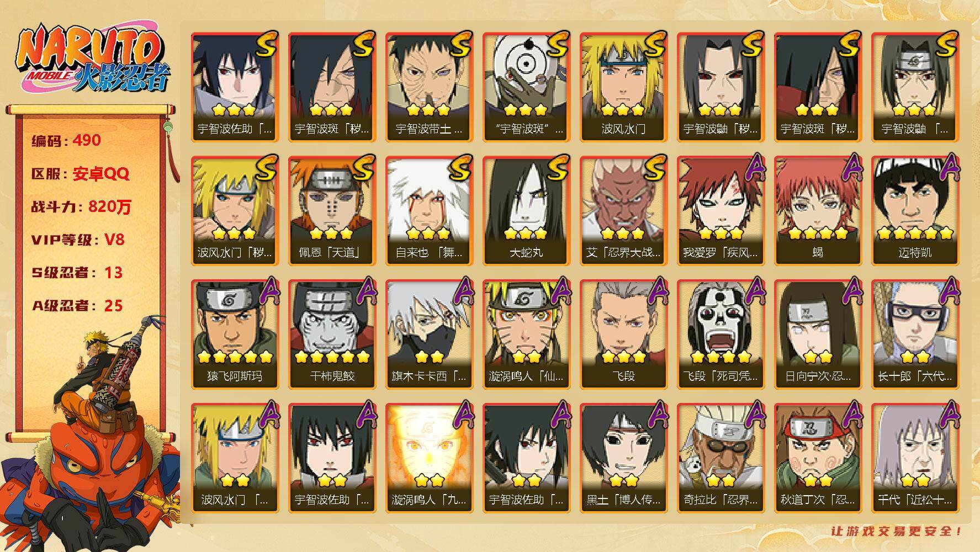Image resolution: width=980 pixels, height=552 pixels.
Task: Click the 飞段 ninja card with three stars
Action: point(623,335)
